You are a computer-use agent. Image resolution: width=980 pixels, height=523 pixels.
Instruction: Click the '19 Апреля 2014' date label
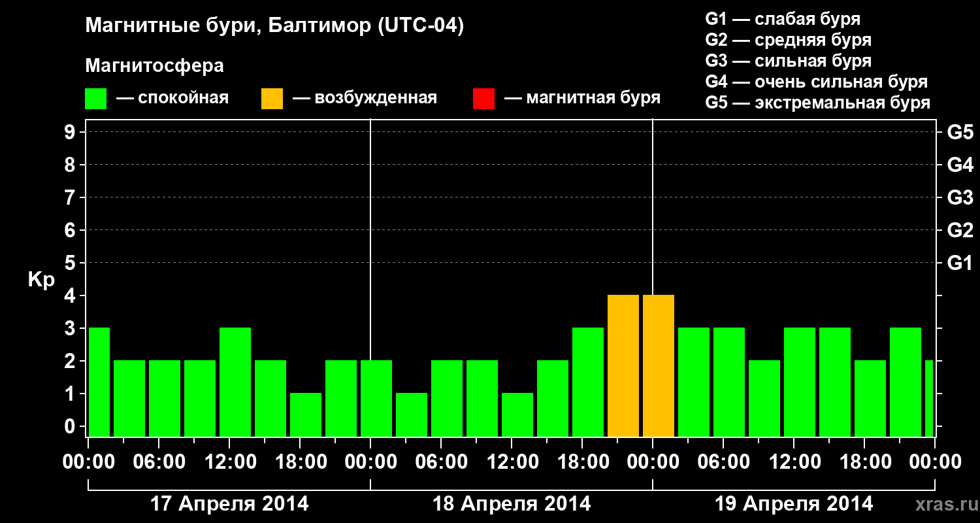(x=794, y=504)
